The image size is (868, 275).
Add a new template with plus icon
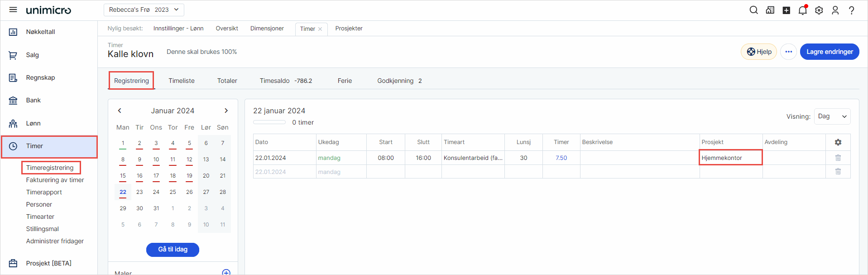coord(226,272)
